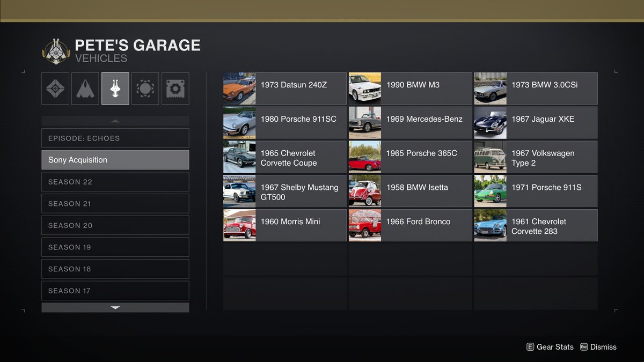644x362 pixels.
Task: Click the E key Gear Stats icon
Action: (x=530, y=347)
